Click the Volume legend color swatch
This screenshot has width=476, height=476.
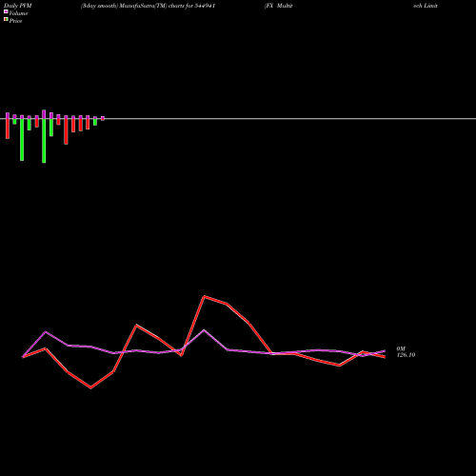[x=6, y=11]
